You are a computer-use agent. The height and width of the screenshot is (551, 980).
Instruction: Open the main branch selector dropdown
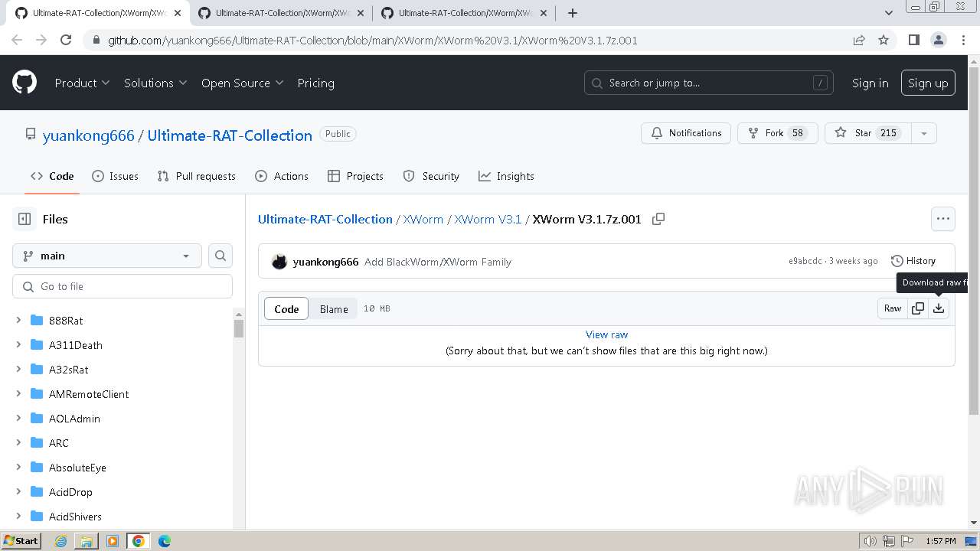click(107, 256)
